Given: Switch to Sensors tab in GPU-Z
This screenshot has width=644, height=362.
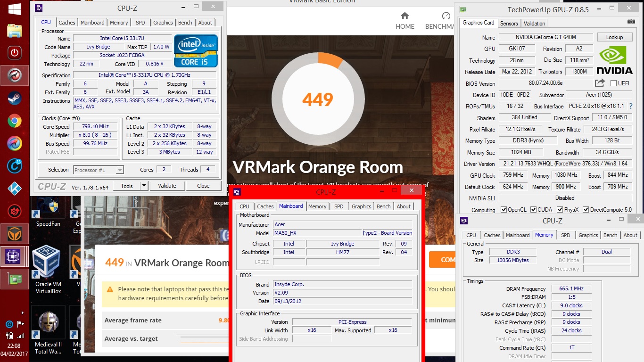Looking at the screenshot, I should (509, 23).
